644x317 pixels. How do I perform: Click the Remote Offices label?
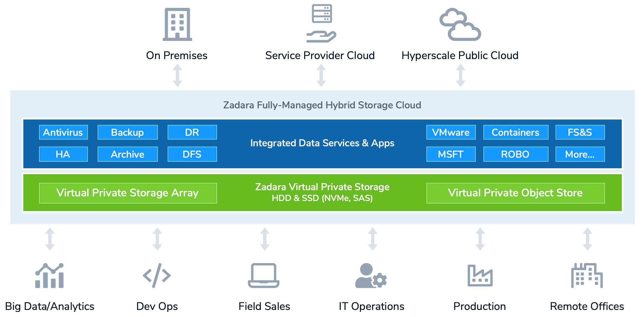(x=587, y=306)
